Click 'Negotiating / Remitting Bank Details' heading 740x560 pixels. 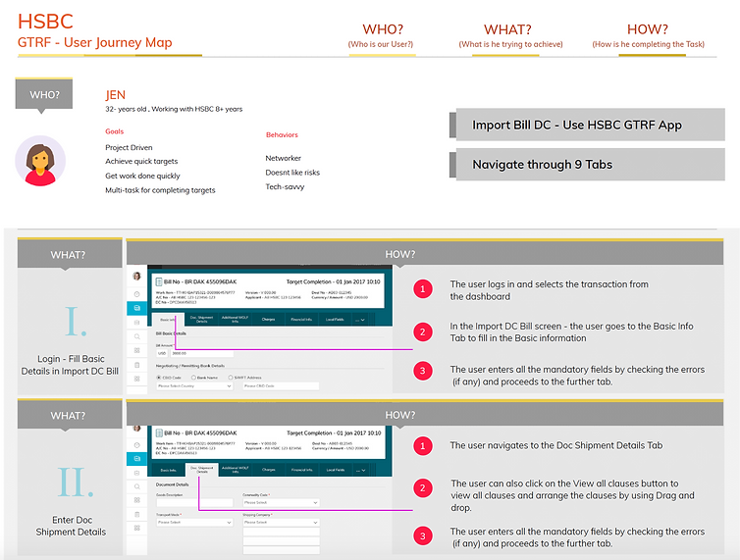(x=190, y=366)
